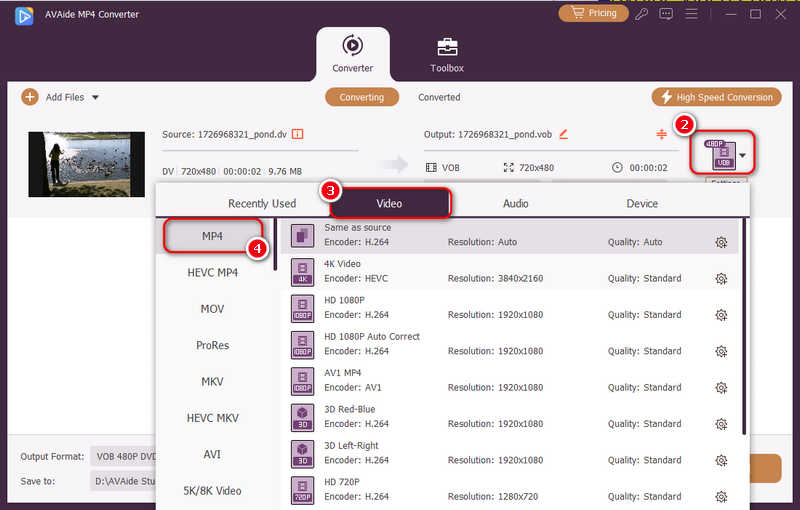Click the VOB film strip icon

tap(431, 167)
